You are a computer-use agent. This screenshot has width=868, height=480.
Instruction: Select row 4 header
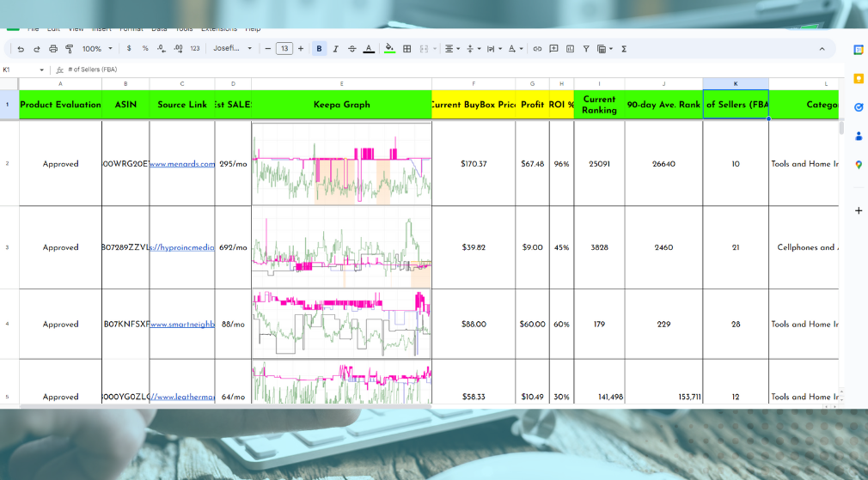(7, 324)
